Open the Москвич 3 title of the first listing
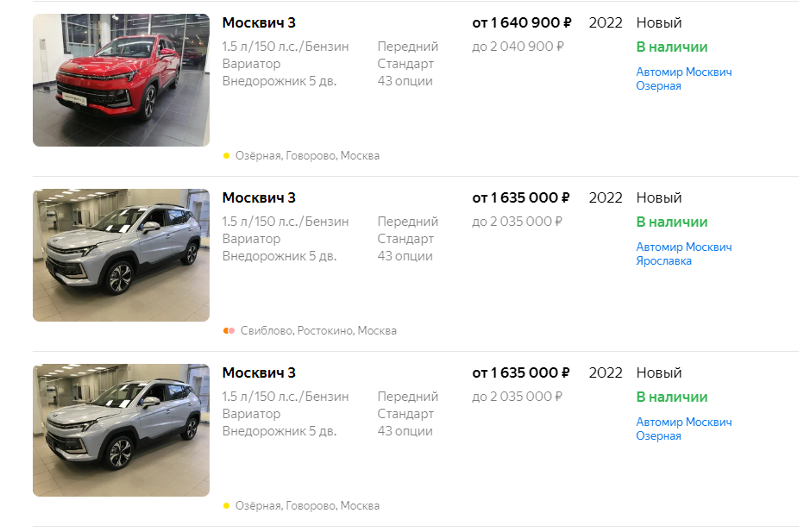The height and width of the screenshot is (532, 810). 259,22
